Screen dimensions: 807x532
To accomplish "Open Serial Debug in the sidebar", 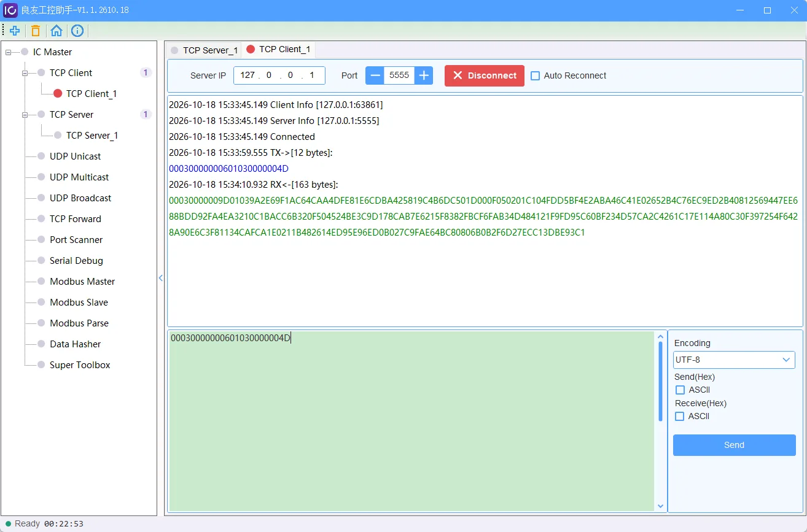I will pyautogui.click(x=76, y=261).
